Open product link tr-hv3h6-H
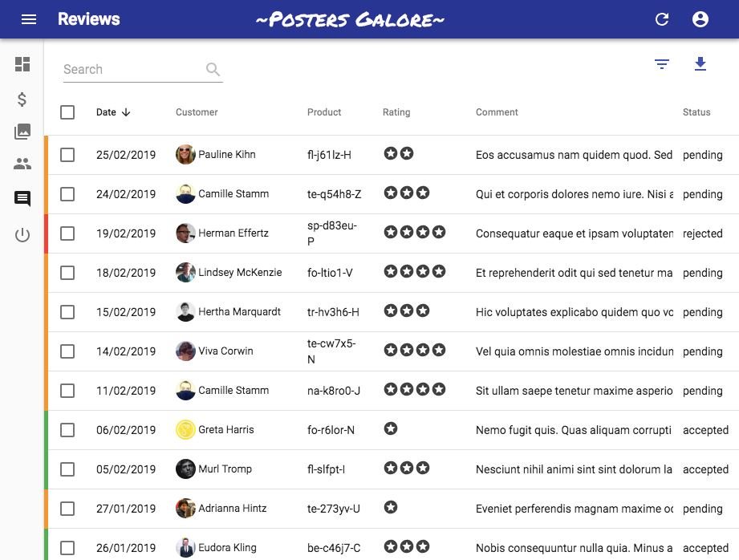The image size is (739, 560). [x=333, y=312]
